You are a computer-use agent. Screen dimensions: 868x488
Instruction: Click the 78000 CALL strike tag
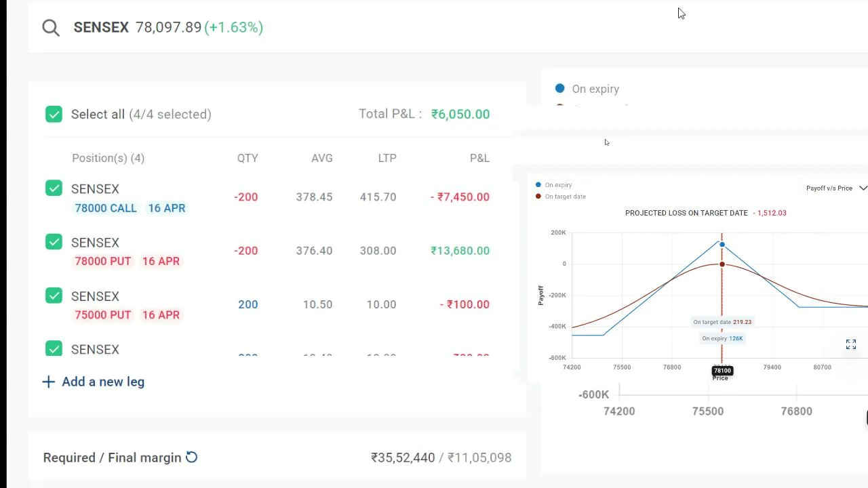click(106, 208)
